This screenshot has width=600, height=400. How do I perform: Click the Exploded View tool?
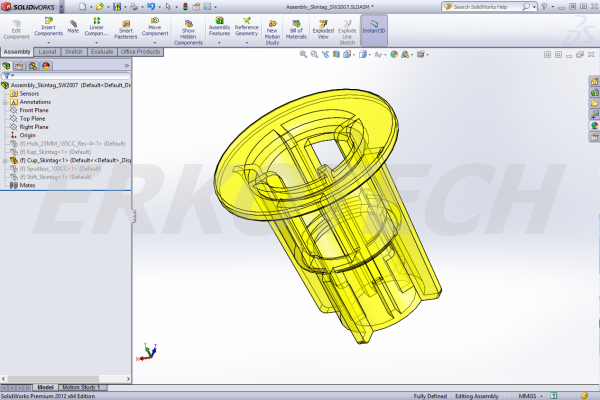point(323,28)
